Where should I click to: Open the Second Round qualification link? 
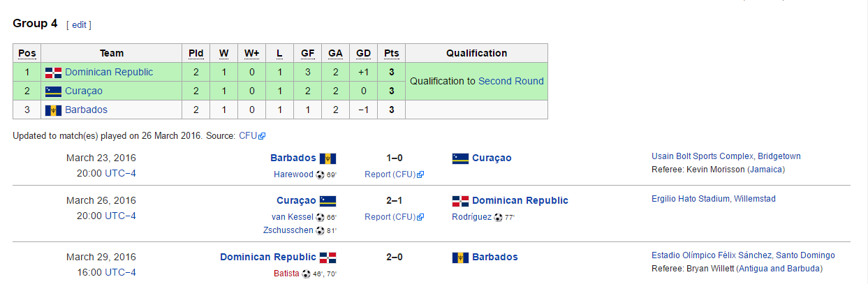(510, 81)
